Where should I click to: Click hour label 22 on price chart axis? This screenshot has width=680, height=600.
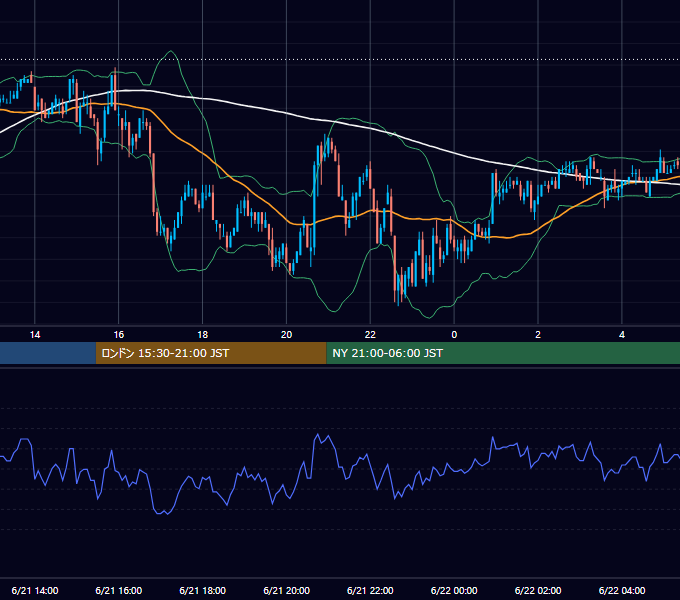pos(370,335)
